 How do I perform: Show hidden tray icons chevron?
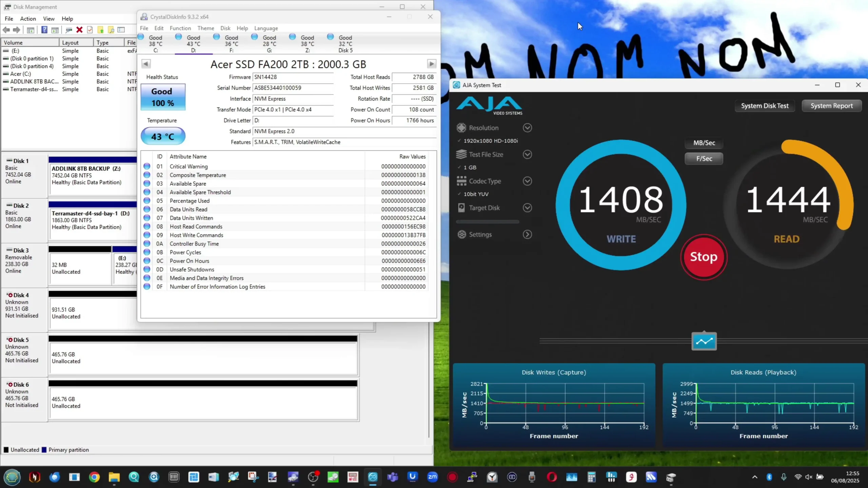755,477
